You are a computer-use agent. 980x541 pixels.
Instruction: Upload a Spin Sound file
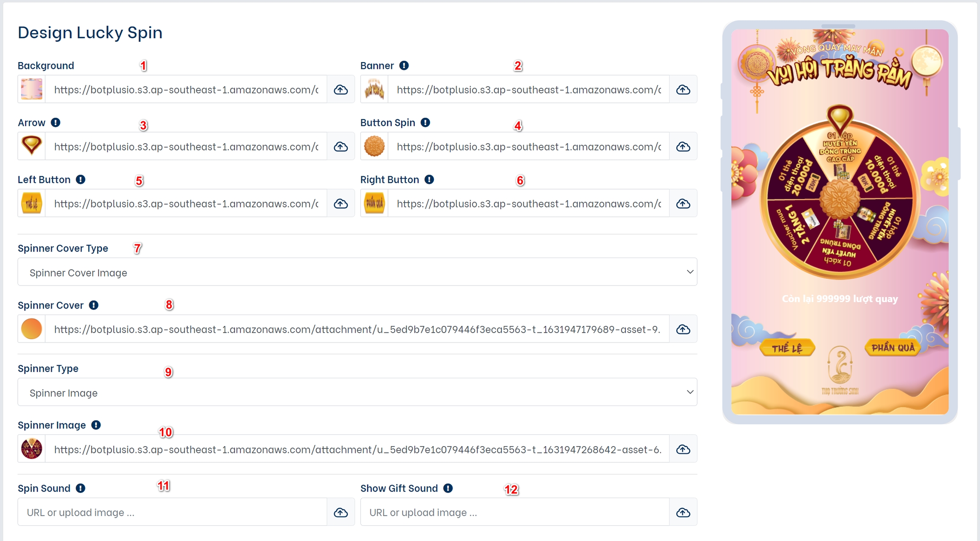click(x=340, y=513)
